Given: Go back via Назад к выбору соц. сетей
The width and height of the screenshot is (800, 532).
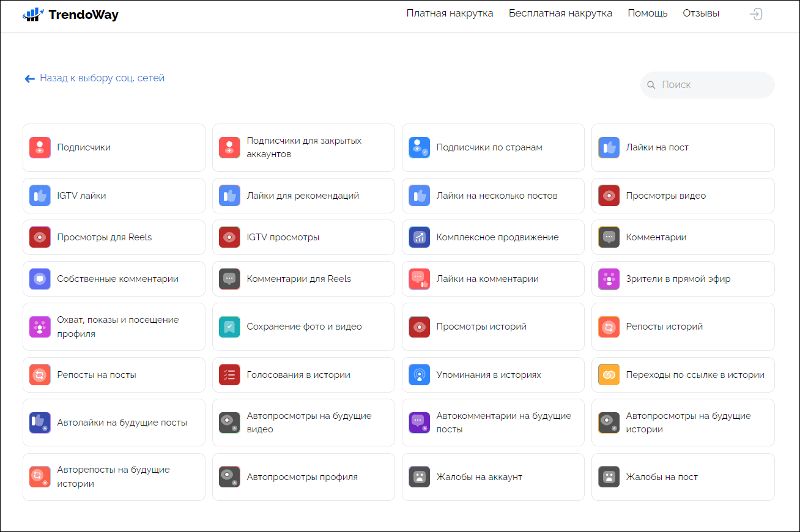Looking at the screenshot, I should 95,78.
